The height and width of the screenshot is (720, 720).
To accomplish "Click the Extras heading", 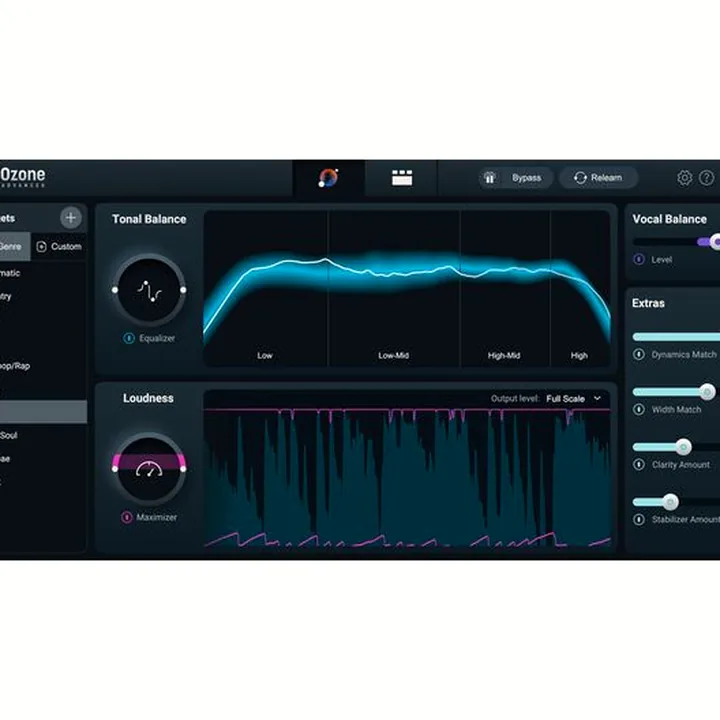I will coord(648,304).
